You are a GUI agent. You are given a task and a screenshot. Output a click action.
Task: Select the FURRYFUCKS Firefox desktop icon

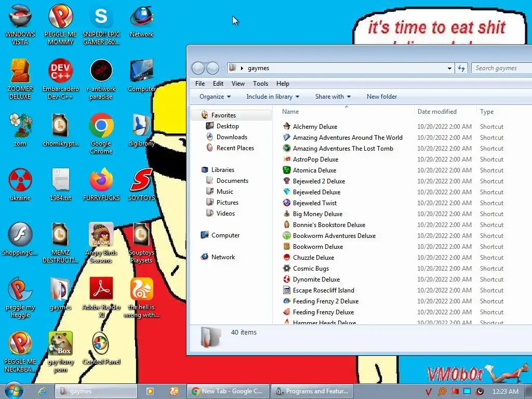pyautogui.click(x=101, y=184)
